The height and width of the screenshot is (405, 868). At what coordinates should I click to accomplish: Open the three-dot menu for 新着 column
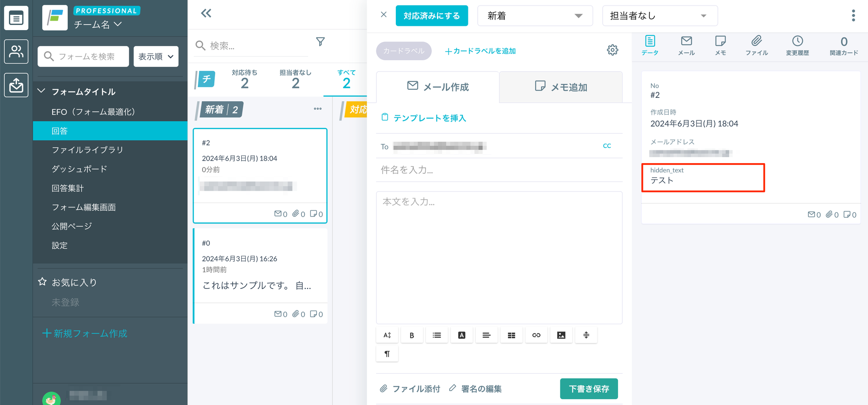318,109
